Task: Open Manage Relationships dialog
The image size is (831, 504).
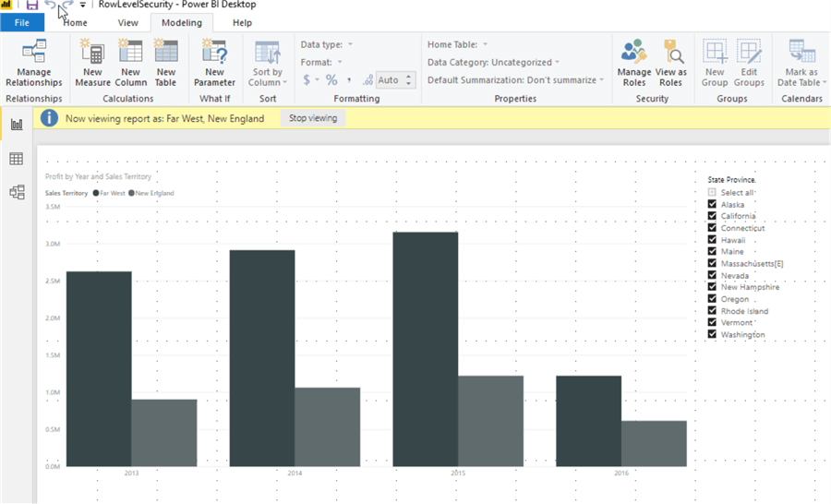Action: click(x=34, y=63)
